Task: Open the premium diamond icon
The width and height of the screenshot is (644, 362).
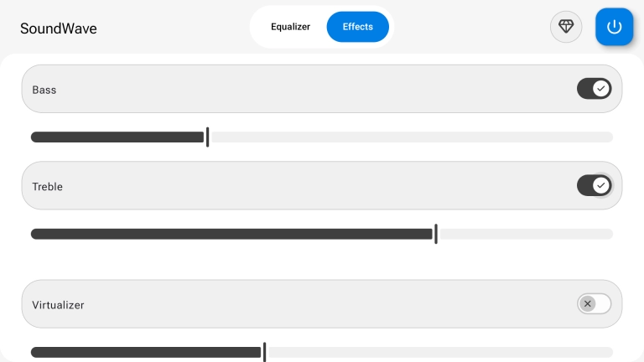Action: 566,27
